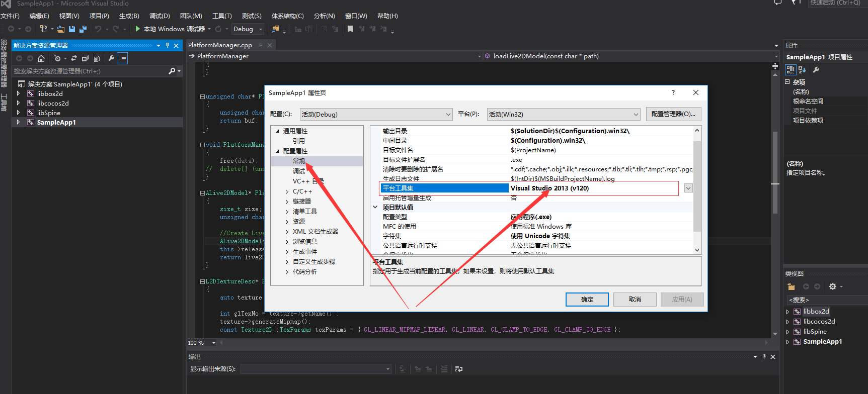Click the Open File folder icon
868x394 pixels.
tap(61, 29)
